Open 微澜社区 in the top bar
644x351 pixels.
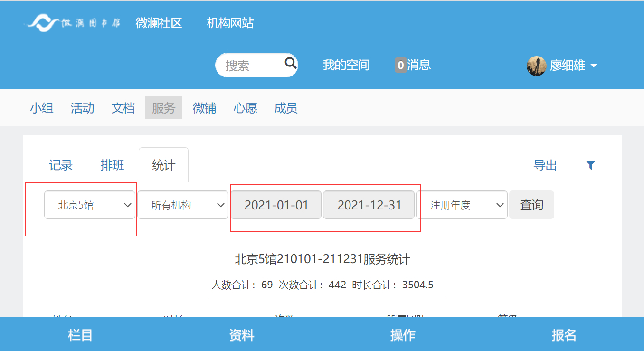tap(159, 23)
